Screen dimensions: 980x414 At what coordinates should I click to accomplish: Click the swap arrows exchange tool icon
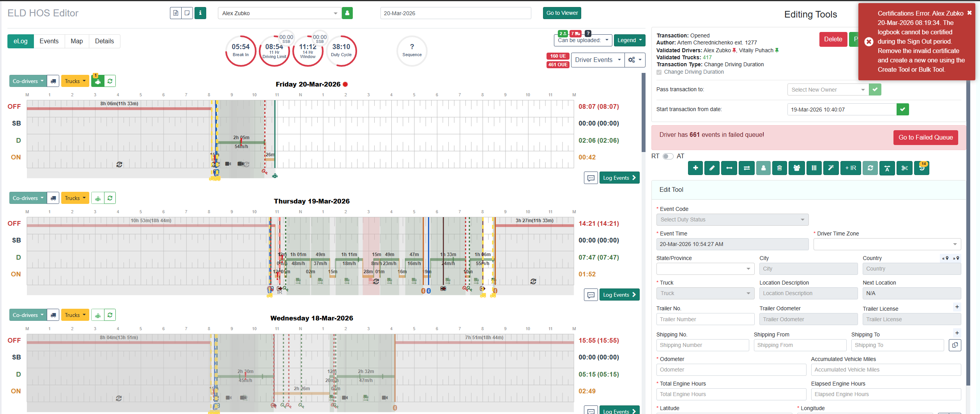coord(746,168)
